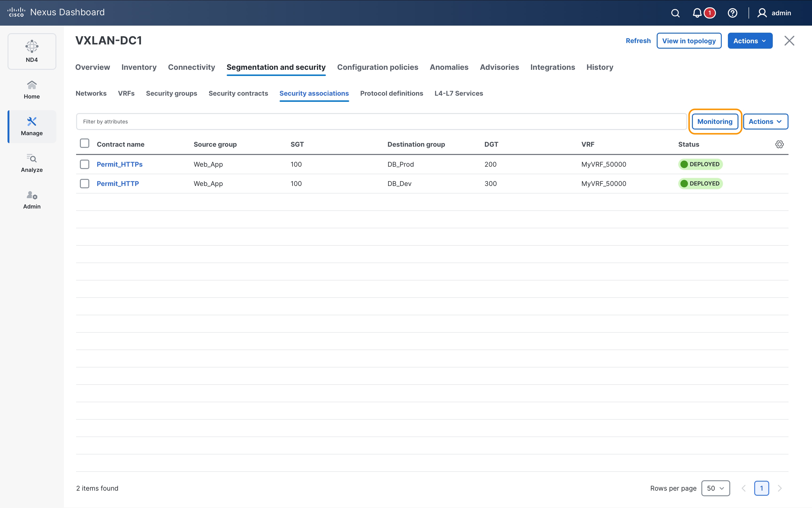Close the VXLAN-DC1 fabric panel
This screenshot has height=508, width=812.
pyautogui.click(x=789, y=41)
